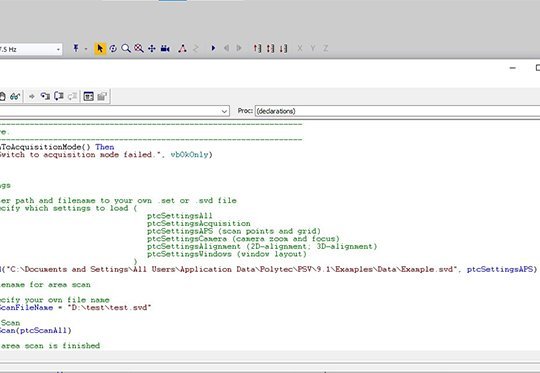Screen dimensions: 540x373
Task: Click the comment ptcSettingsAcquisition
Action: point(199,224)
